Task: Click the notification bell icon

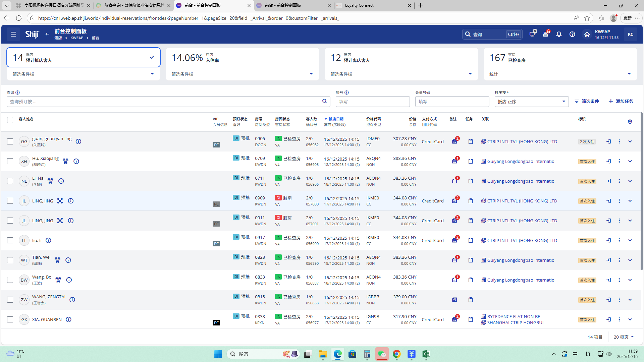Action: pos(559,34)
